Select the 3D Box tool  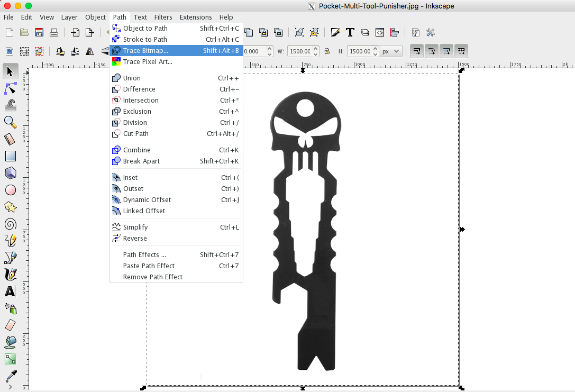tap(10, 173)
